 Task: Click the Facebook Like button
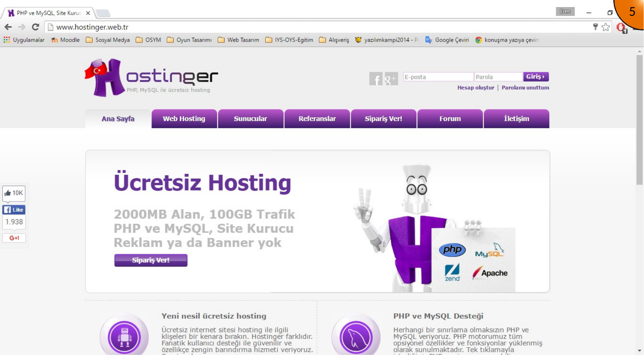pyautogui.click(x=14, y=210)
